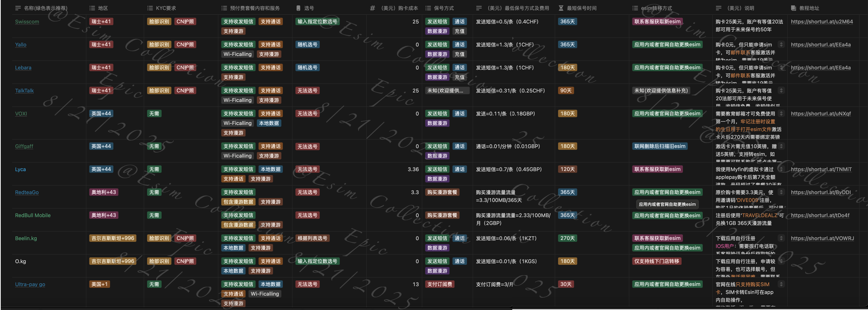Image resolution: width=868 pixels, height=310 pixels.
Task: Click the select icon beside 选号 header
Action: [299, 8]
